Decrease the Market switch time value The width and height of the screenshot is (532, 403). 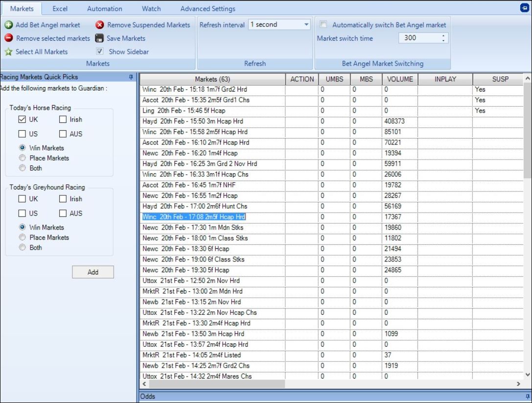(443, 41)
